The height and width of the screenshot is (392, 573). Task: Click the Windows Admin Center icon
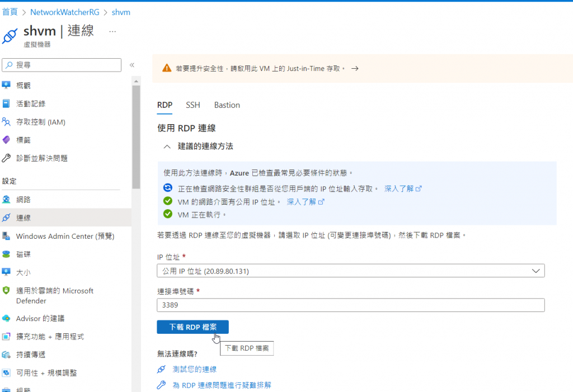coord(6,236)
